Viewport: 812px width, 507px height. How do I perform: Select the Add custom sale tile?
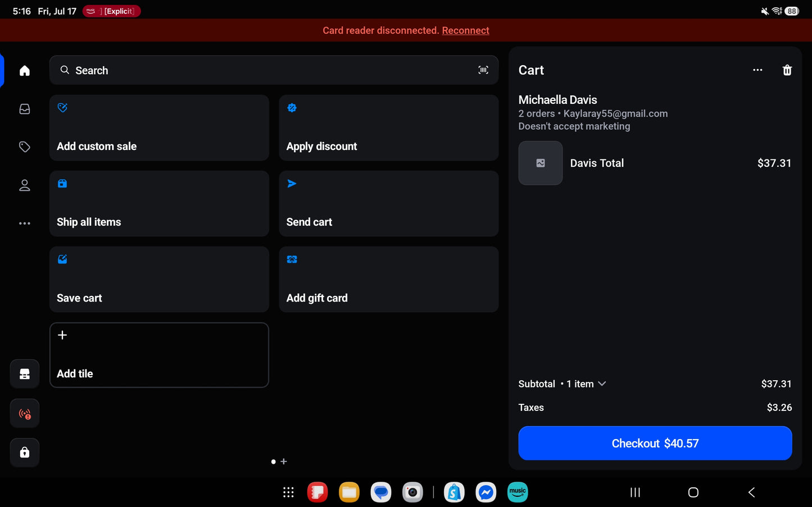tap(159, 128)
